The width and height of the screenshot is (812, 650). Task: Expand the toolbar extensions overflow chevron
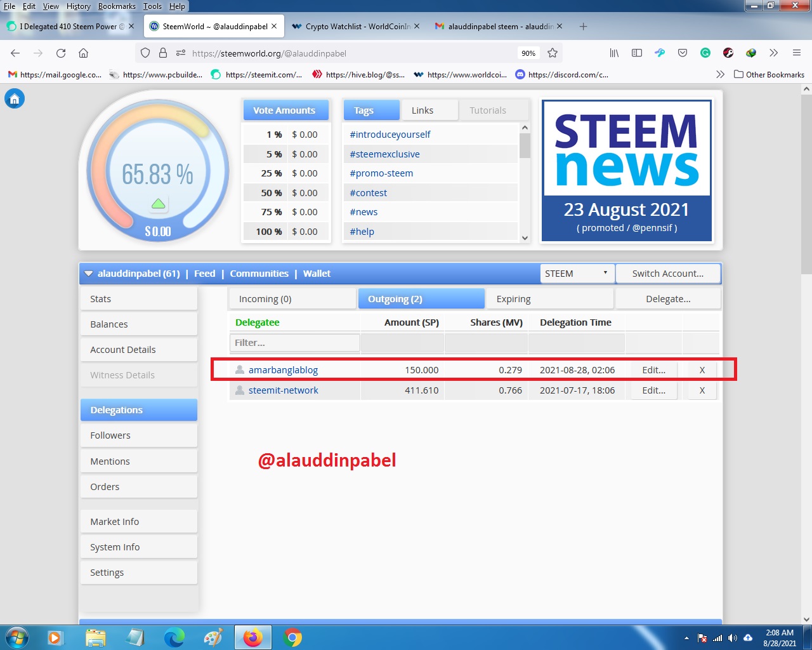pos(773,53)
